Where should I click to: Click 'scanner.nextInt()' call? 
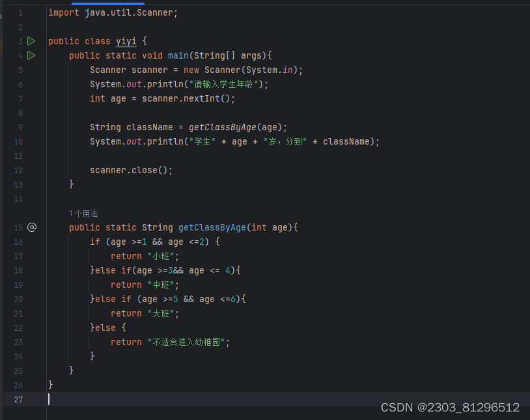tap(186, 99)
